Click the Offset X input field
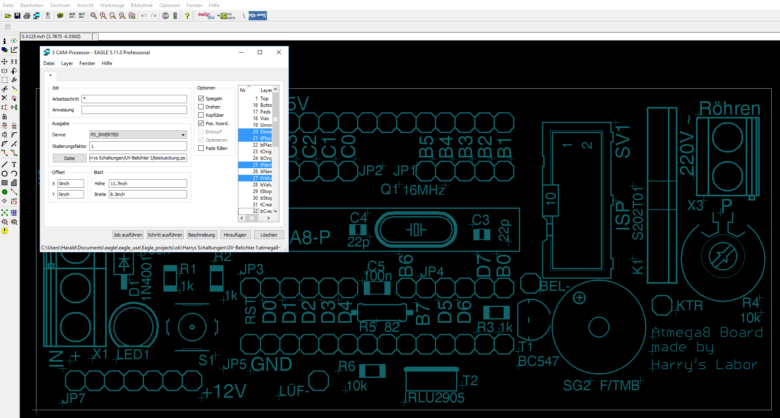 tap(70, 183)
